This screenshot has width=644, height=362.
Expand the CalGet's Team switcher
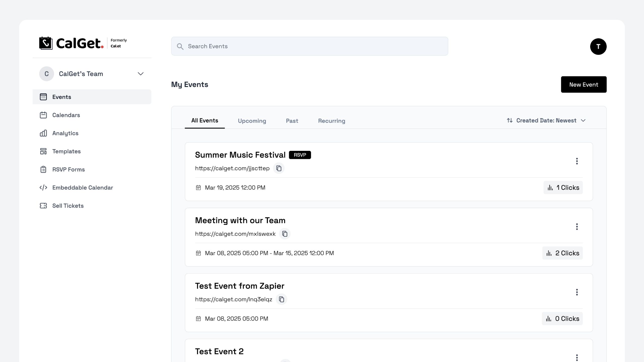pyautogui.click(x=141, y=74)
